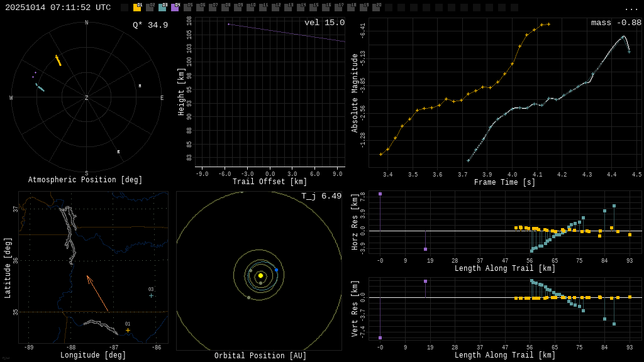Toggle the purple station 04 square

[175, 8]
